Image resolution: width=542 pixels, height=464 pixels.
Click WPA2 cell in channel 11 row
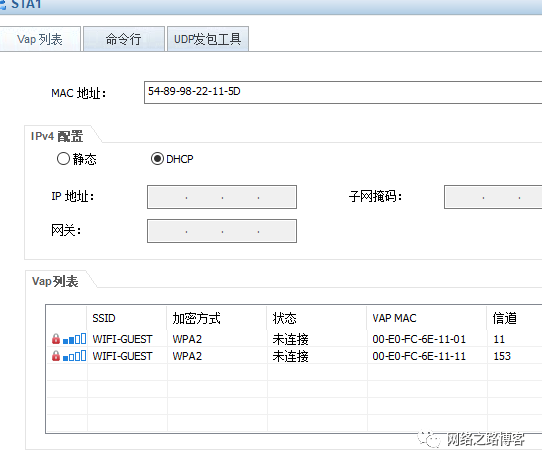click(x=187, y=339)
